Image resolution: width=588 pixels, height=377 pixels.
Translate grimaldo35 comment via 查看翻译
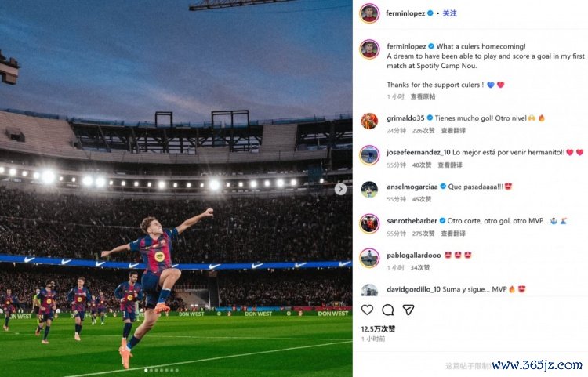[453, 131]
